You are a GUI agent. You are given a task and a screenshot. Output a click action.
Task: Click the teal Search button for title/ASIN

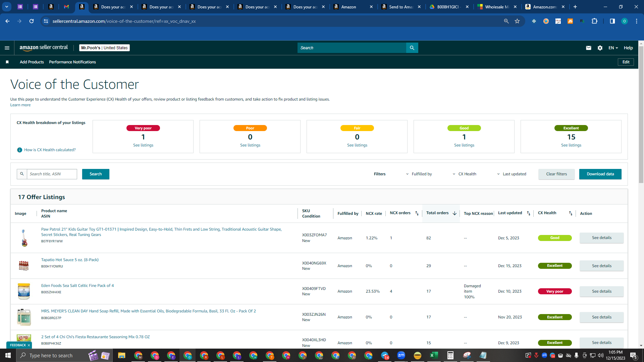pos(96,174)
